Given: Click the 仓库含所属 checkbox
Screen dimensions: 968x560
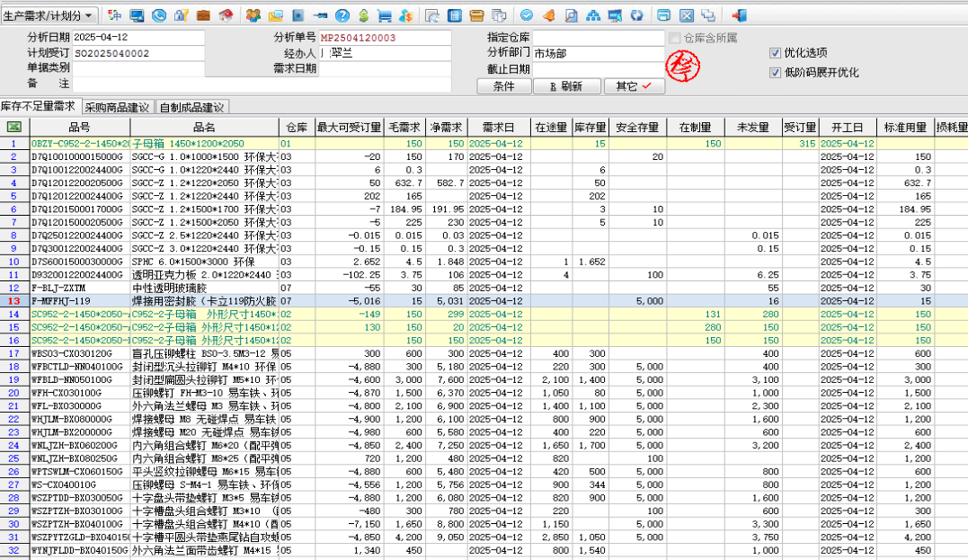Looking at the screenshot, I should click(675, 38).
